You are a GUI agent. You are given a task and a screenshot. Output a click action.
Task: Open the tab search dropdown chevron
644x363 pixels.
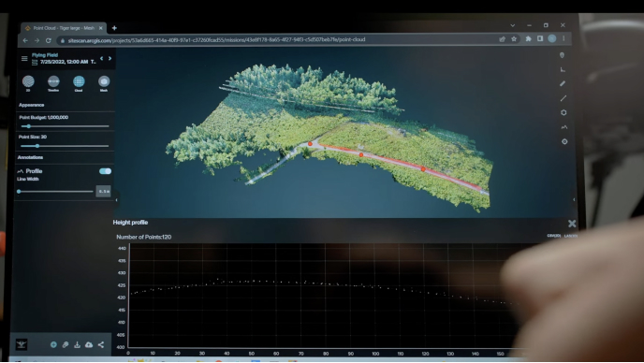point(513,25)
